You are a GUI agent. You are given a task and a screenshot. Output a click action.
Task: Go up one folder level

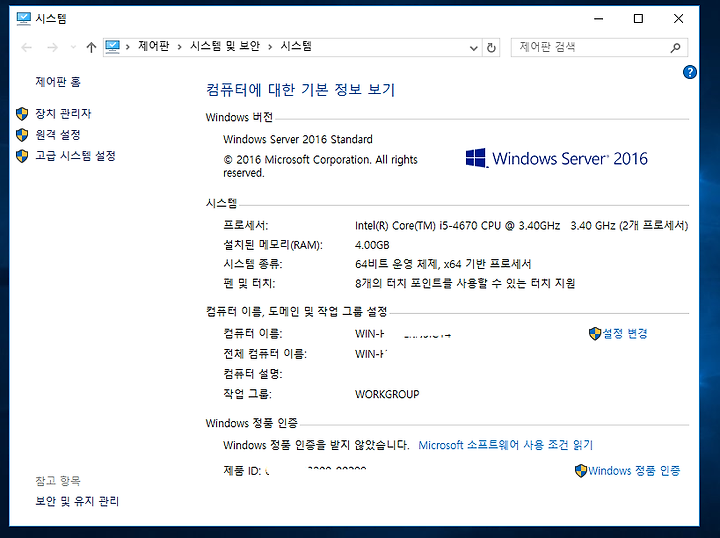(91, 47)
